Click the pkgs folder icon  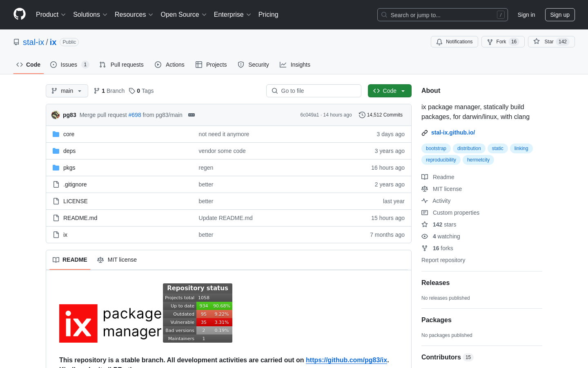56,168
